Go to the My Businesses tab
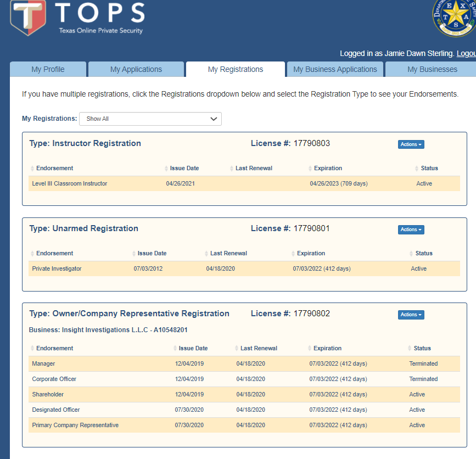Viewport: 476px width, 459px height. point(432,69)
